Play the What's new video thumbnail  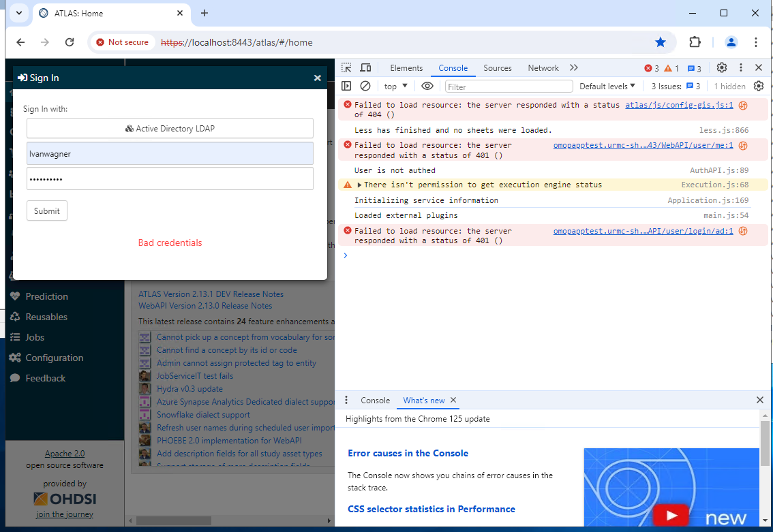(x=671, y=515)
